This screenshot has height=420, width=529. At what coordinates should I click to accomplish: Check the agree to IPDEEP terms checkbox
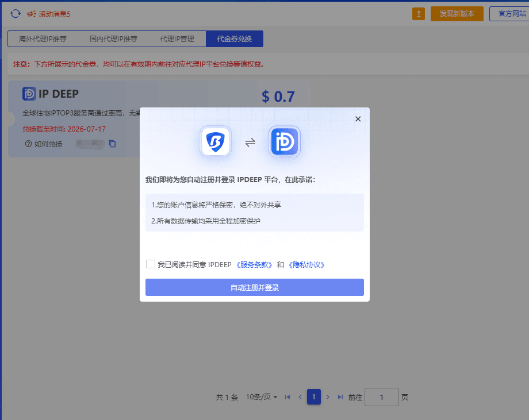[x=151, y=264]
